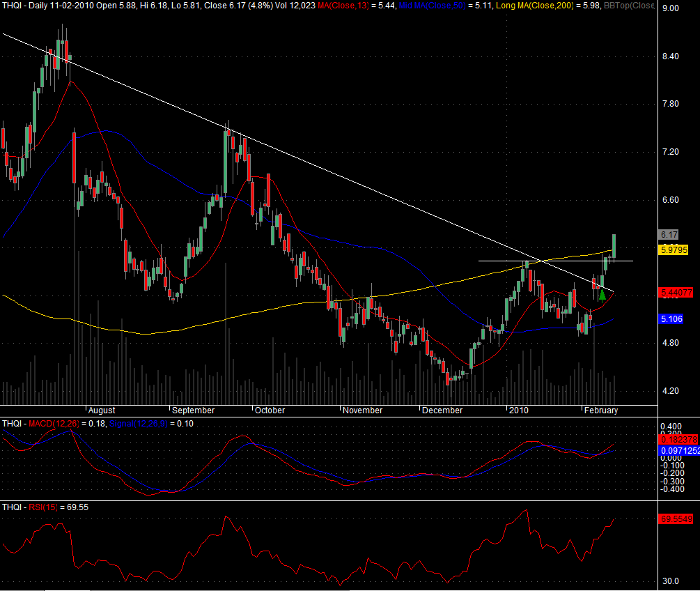Click the 2010 date axis label
700x591 pixels.
point(519,410)
